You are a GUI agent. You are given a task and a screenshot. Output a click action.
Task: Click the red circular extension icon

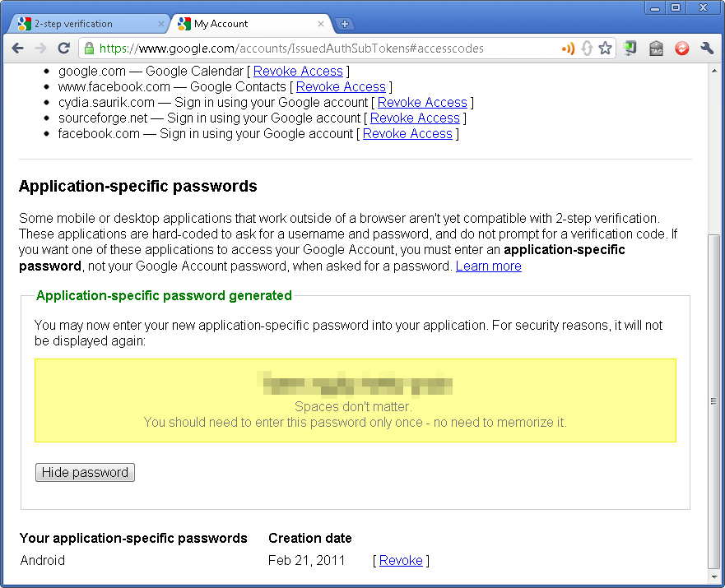681,48
